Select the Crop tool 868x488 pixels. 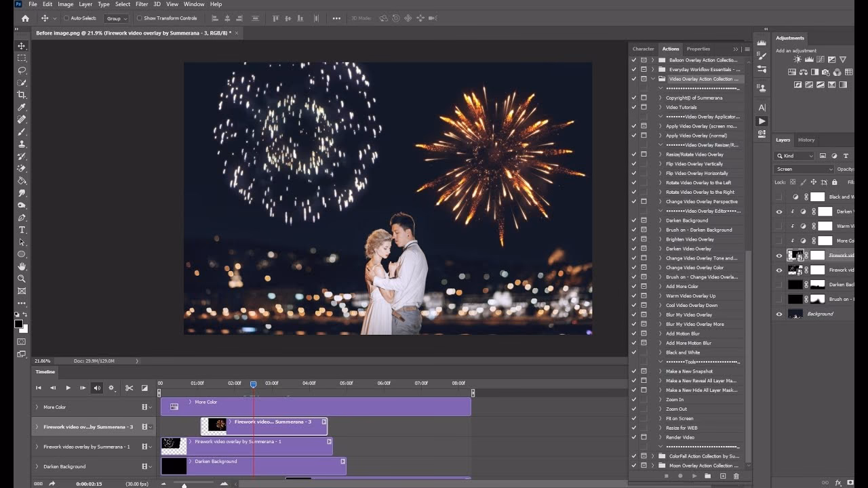coord(22,93)
